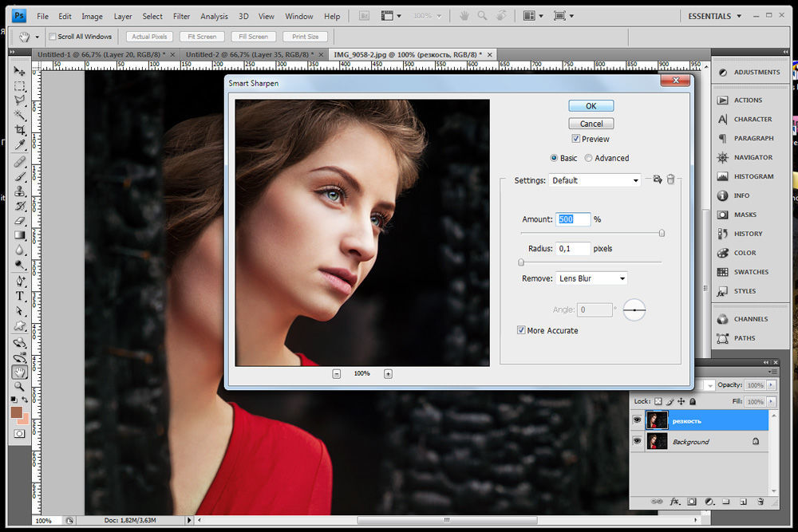The height and width of the screenshot is (532, 798).
Task: Open layer Opacity slider arrow
Action: (772, 385)
